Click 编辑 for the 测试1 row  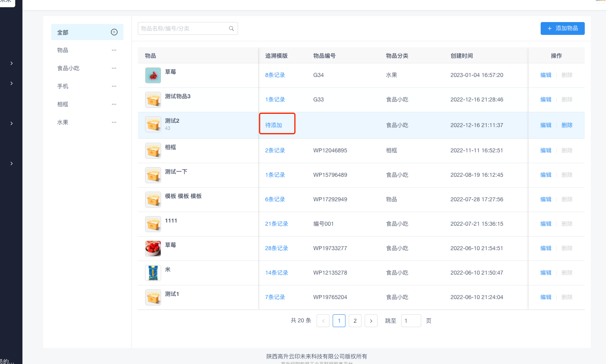[546, 297]
